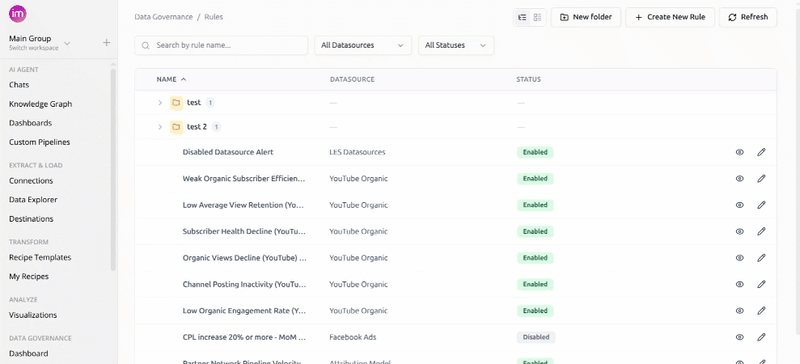The height and width of the screenshot is (364, 800).
Task: Edit Channel Posting Inactivity rule pencil
Action: (x=761, y=284)
